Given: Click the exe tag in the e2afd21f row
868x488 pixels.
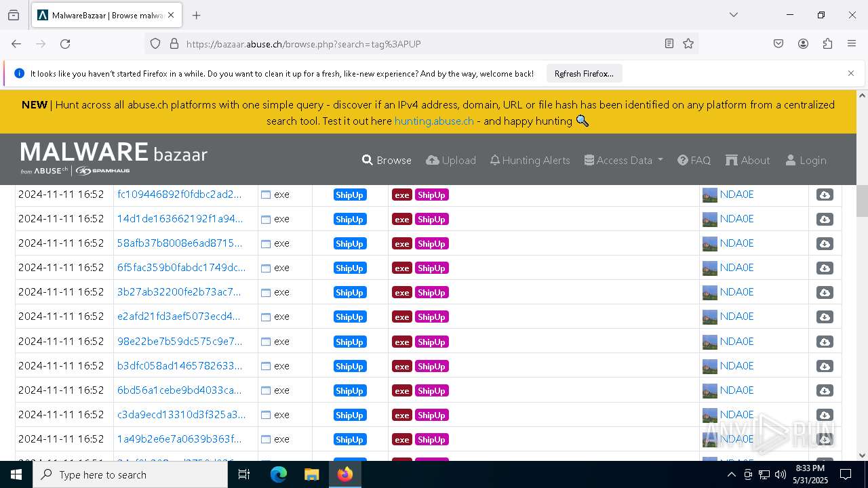Looking at the screenshot, I should (x=402, y=317).
